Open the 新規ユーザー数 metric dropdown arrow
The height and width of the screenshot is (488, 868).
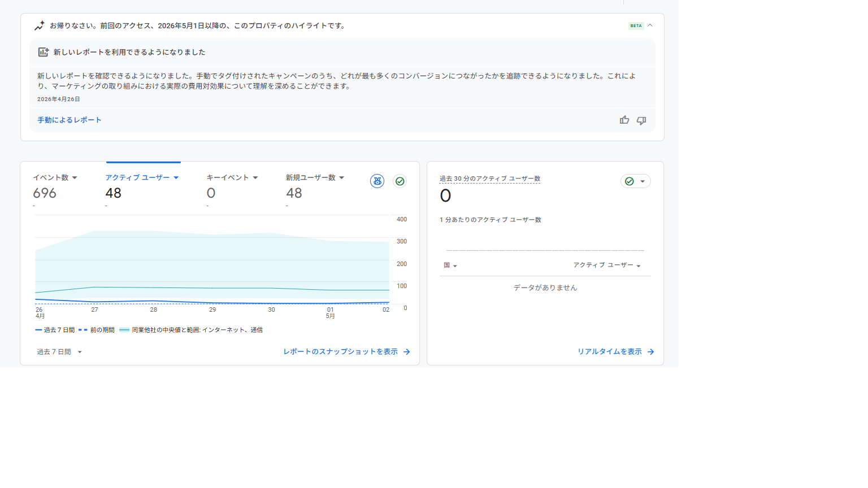[x=342, y=178]
